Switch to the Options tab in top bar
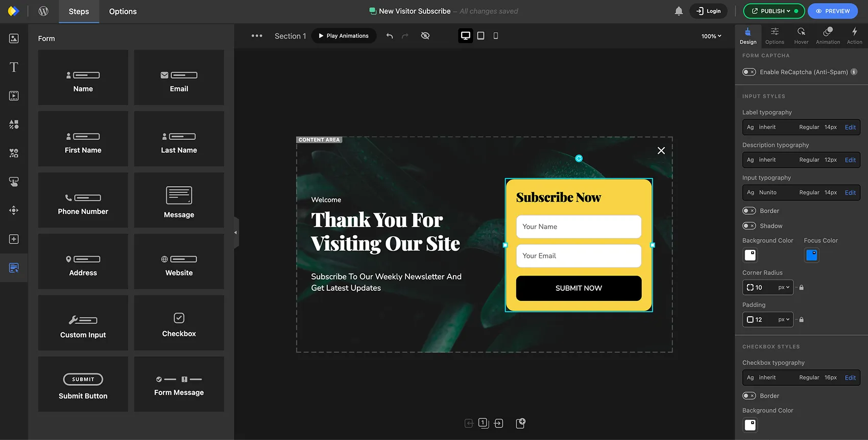This screenshot has height=440, width=868. [x=123, y=11]
